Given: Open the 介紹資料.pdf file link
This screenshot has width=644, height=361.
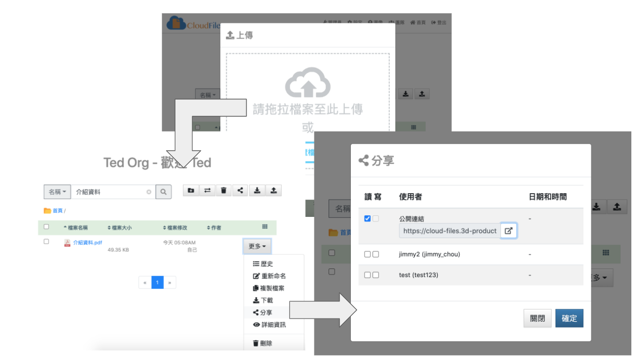Looking at the screenshot, I should (87, 243).
